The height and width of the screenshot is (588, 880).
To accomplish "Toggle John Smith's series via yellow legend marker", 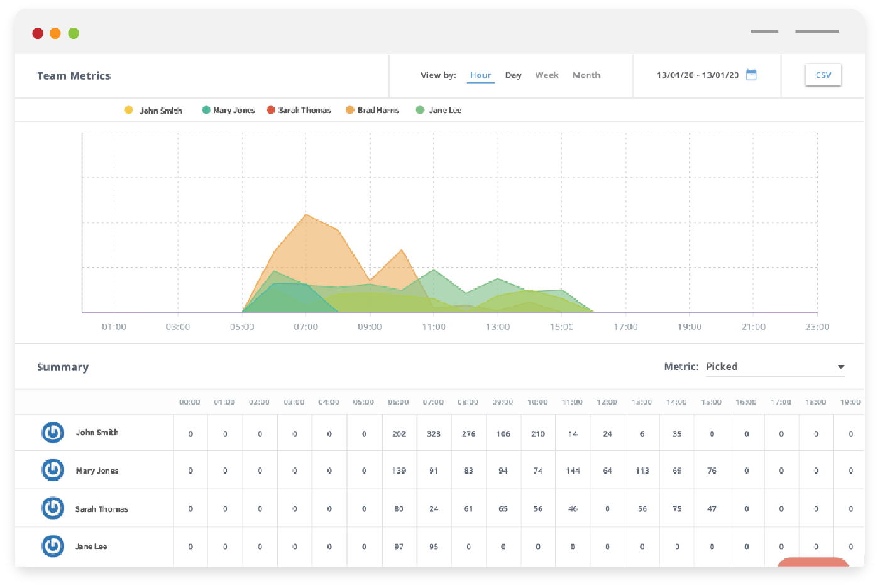I will click(129, 109).
